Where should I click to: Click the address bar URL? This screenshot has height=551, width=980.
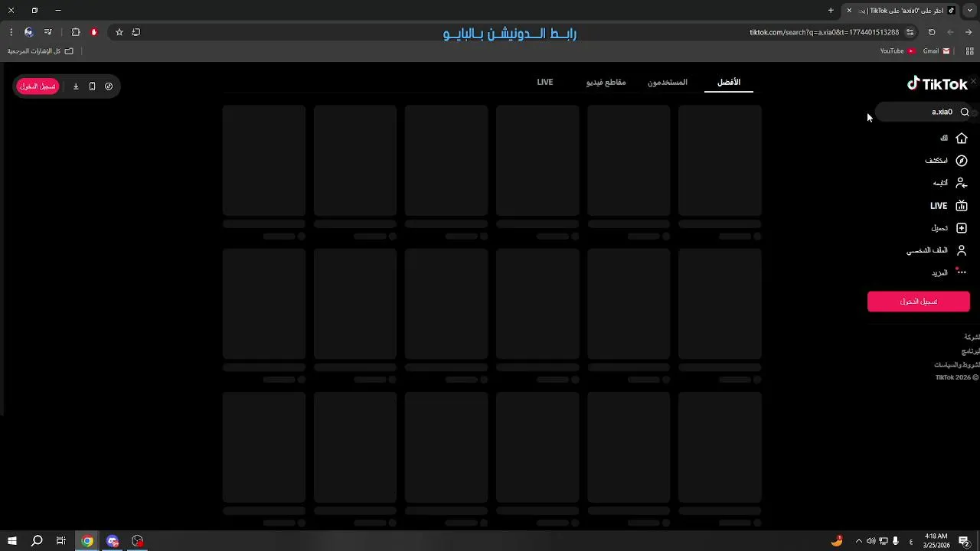pos(824,32)
